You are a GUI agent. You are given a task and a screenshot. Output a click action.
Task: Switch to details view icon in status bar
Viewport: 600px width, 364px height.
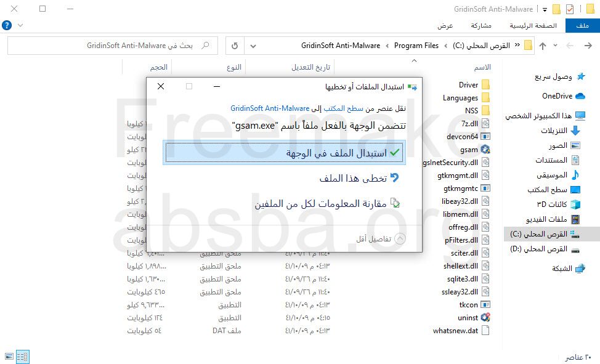point(23,357)
